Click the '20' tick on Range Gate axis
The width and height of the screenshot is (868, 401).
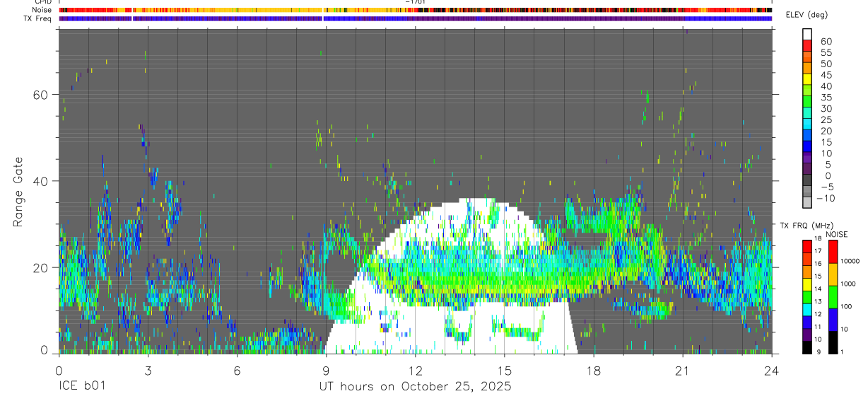(41, 267)
